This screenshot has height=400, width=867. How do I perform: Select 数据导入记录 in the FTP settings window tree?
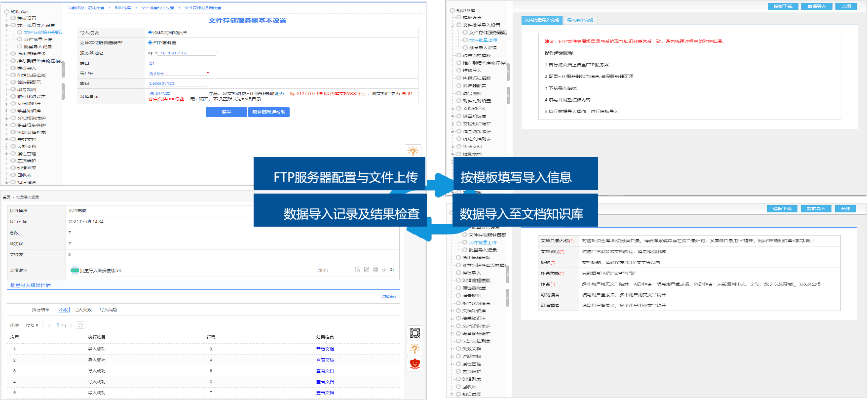tap(40, 47)
